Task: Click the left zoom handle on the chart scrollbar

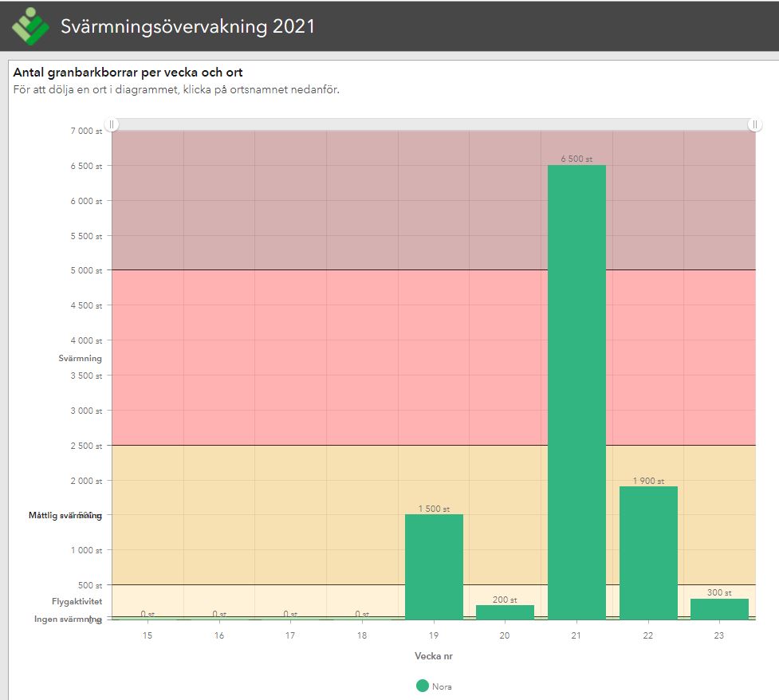Action: point(112,124)
